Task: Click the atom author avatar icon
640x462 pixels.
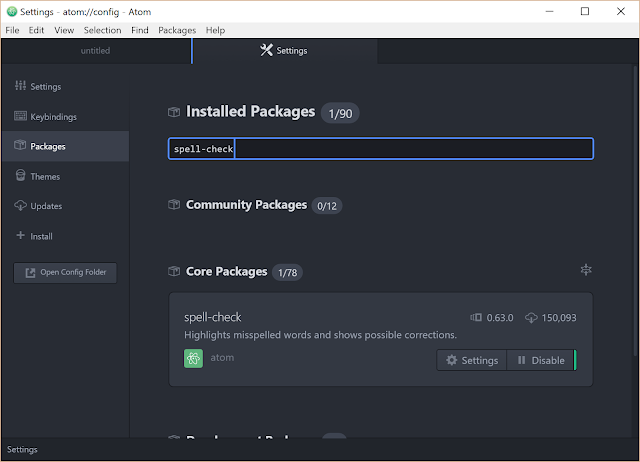Action: click(193, 358)
